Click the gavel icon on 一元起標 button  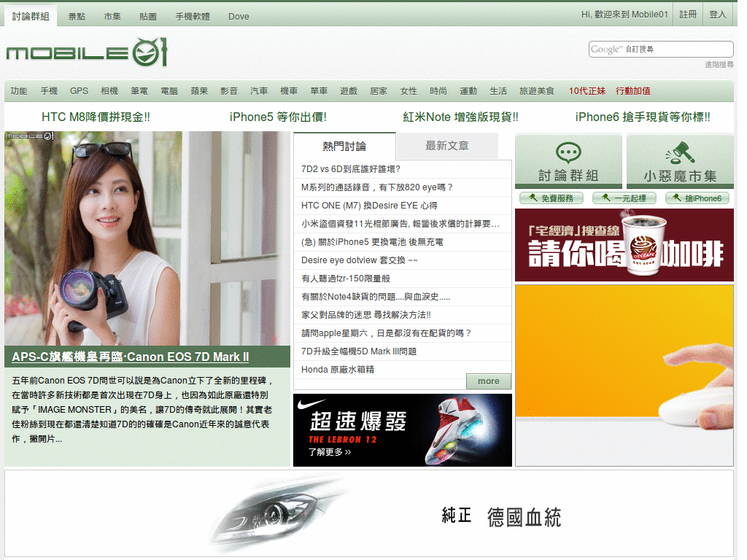click(x=606, y=198)
